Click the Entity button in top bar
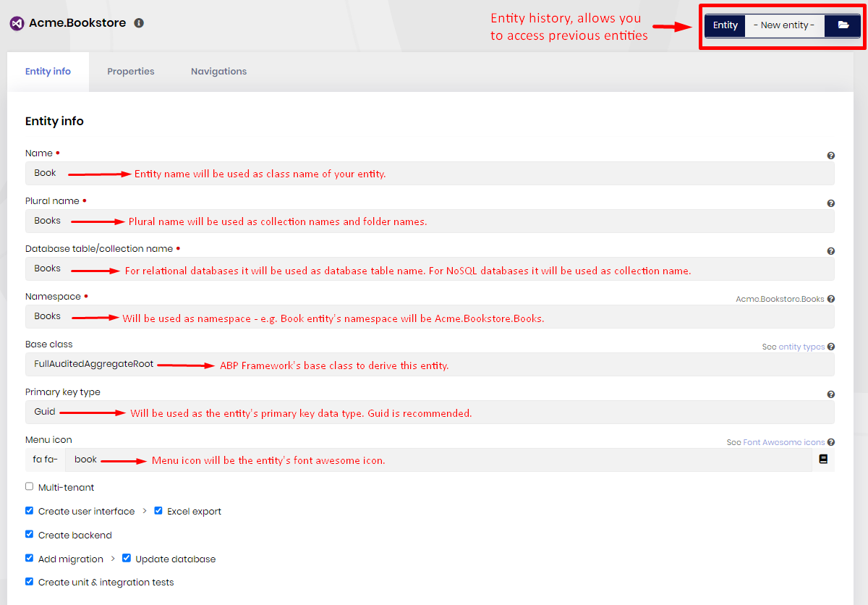 tap(725, 25)
